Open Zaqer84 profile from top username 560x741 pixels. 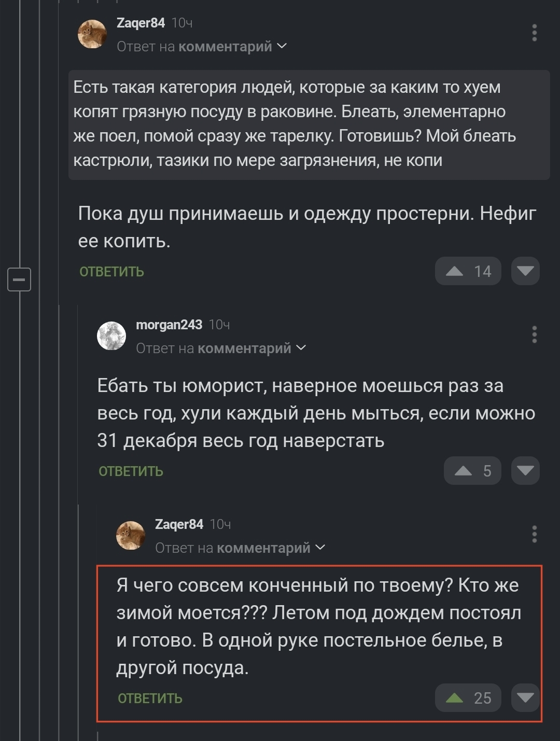pos(141,23)
